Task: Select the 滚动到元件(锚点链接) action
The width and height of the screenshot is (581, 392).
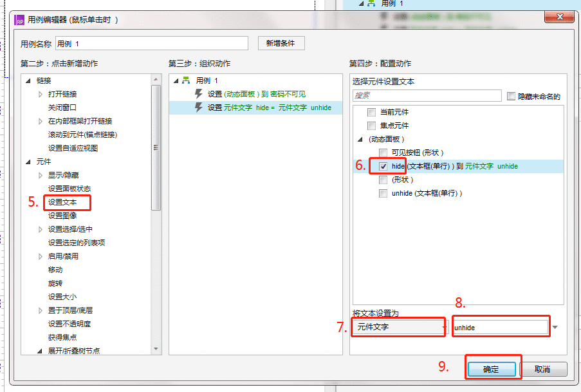Action: 82,135
